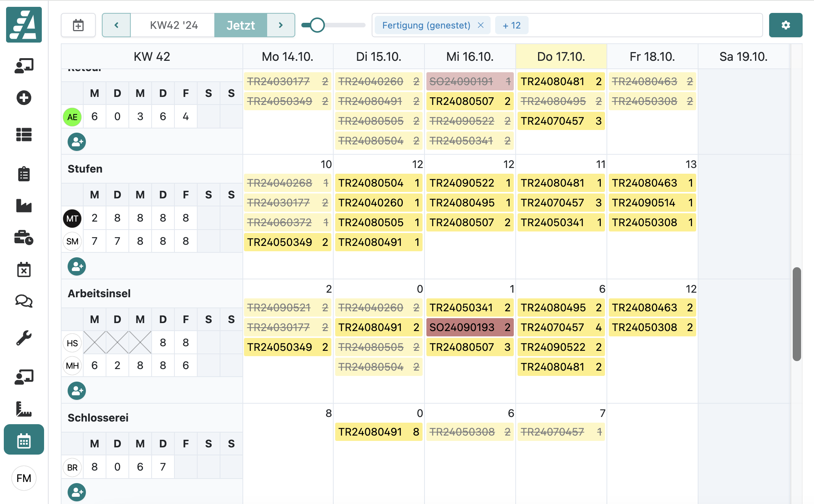
Task: Jump to current week with Jetzt button
Action: pyautogui.click(x=241, y=25)
